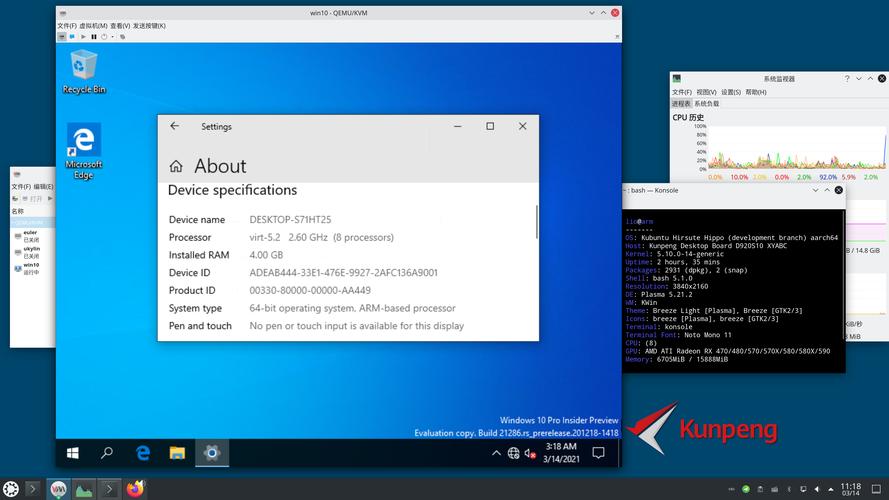Expand hidden KDE tray icons arrow
The width and height of the screenshot is (889, 500).
click(x=831, y=489)
